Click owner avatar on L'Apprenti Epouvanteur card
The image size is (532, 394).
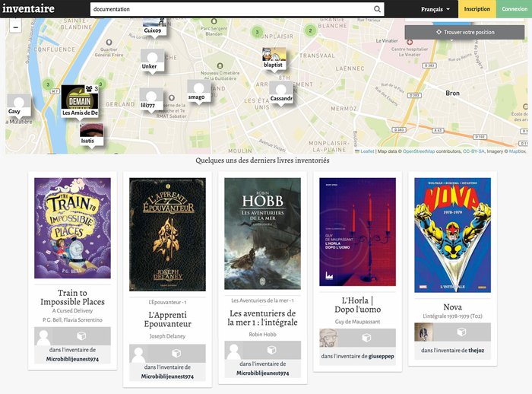click(138, 354)
